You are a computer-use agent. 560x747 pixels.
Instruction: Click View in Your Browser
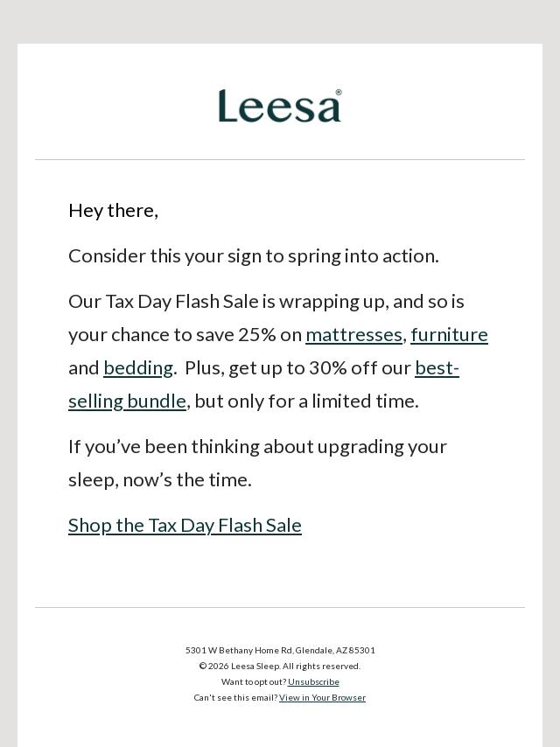click(322, 698)
